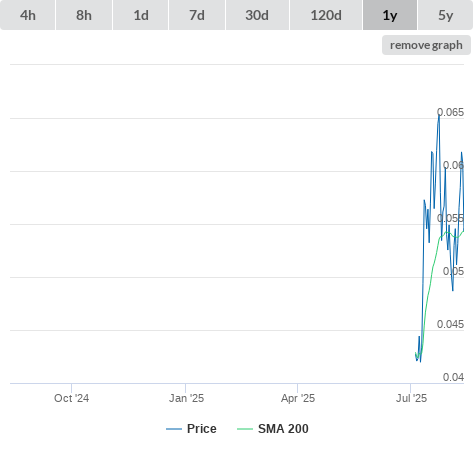This screenshot has height=455, width=474.
Task: Click the Apr '25 axis tick label
Action: (298, 398)
